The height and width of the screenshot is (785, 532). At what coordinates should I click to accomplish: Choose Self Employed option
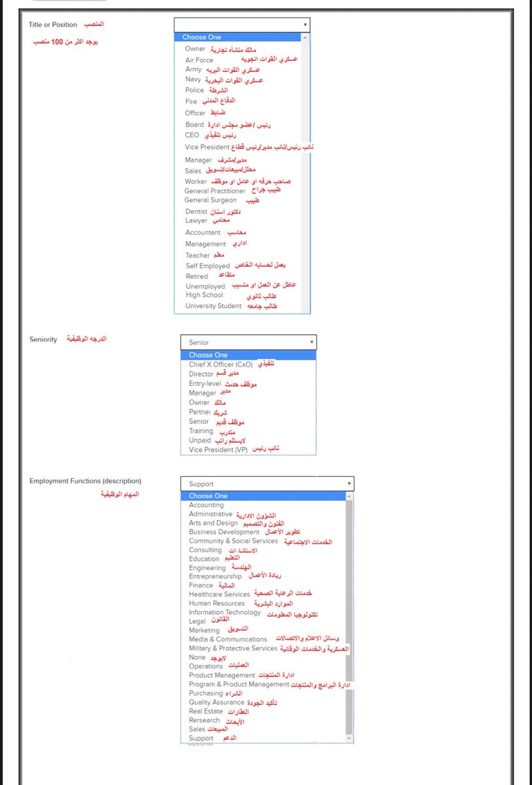tap(208, 266)
